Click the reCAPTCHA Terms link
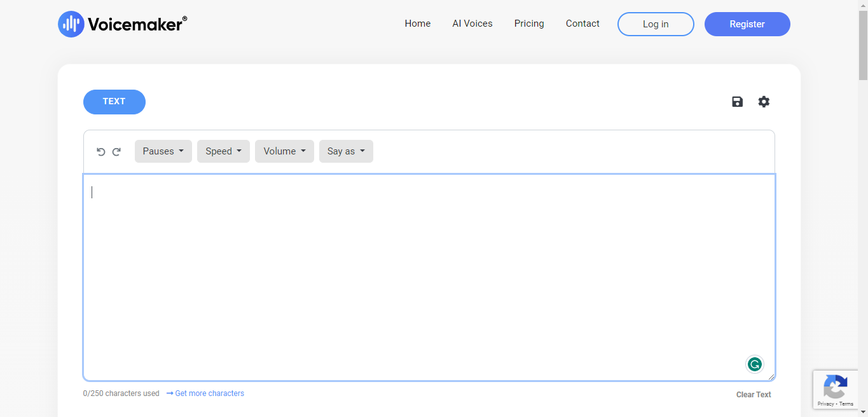This screenshot has height=417, width=868. pyautogui.click(x=846, y=404)
